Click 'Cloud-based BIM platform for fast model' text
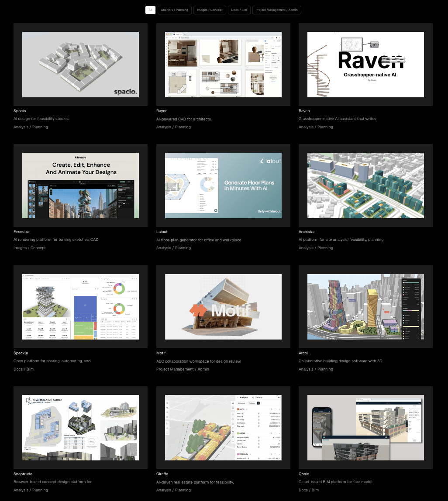Image resolution: width=448 pixels, height=501 pixels. [335, 482]
